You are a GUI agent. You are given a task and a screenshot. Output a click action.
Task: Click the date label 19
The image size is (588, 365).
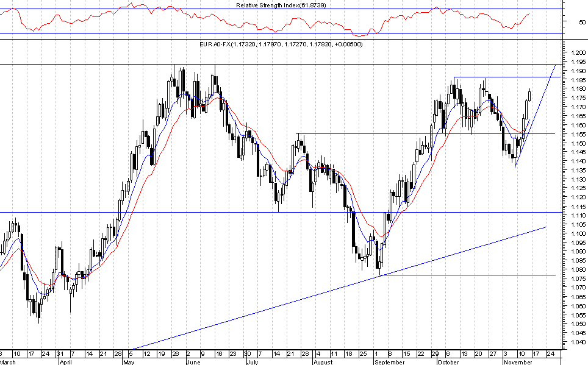(161, 354)
